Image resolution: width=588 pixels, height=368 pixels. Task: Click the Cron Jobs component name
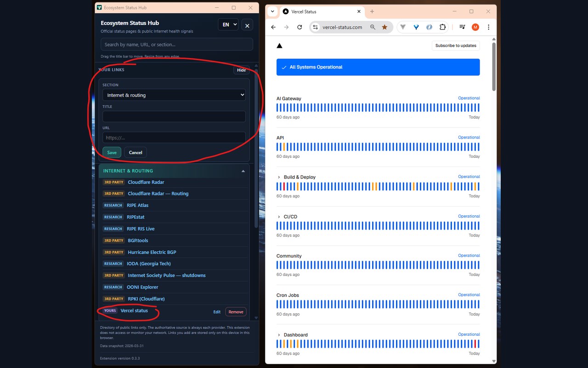point(288,295)
